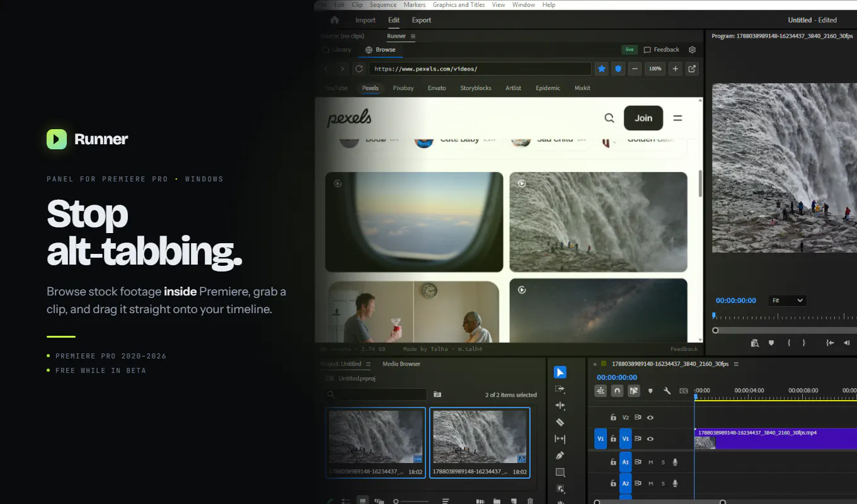
Task: Click the Project panel search field
Action: (381, 394)
